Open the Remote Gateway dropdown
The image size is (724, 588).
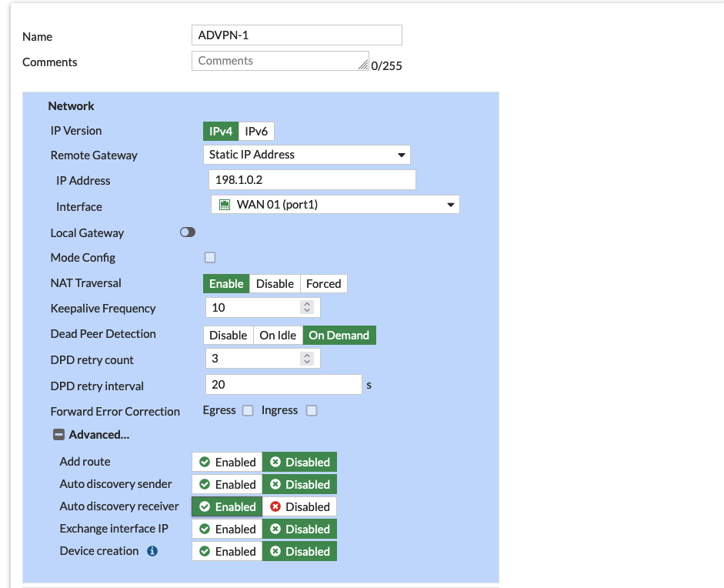[x=306, y=155]
